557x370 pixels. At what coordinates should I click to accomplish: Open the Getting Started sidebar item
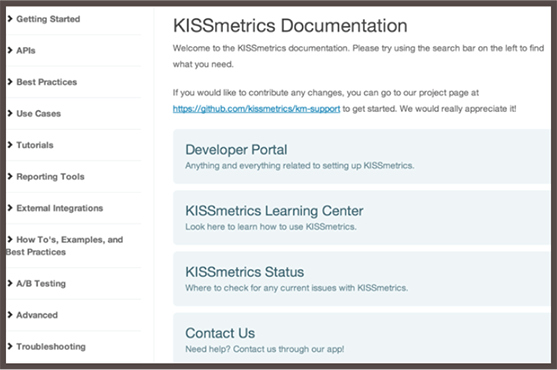[x=48, y=19]
